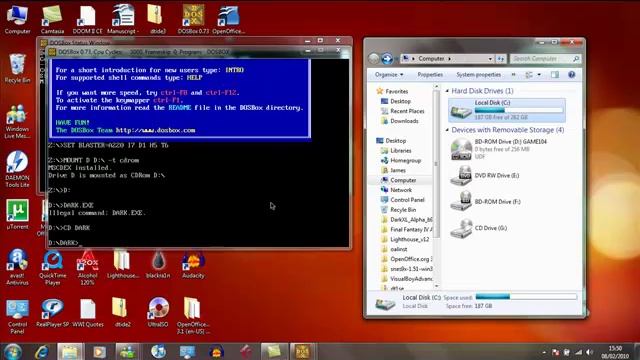Launch uTorrent desktop shortcut
Screen dimensions: 640x360
[x=17, y=214]
